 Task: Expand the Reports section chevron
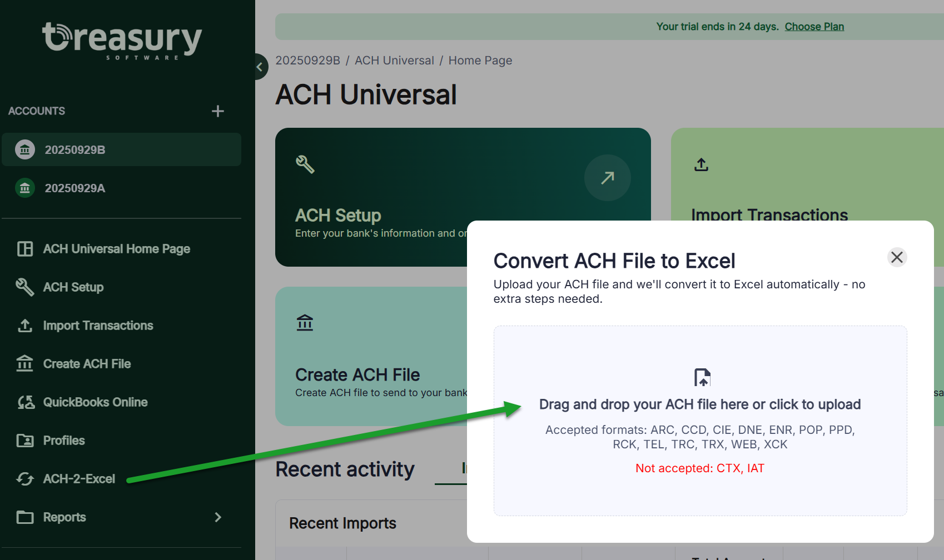pyautogui.click(x=218, y=517)
